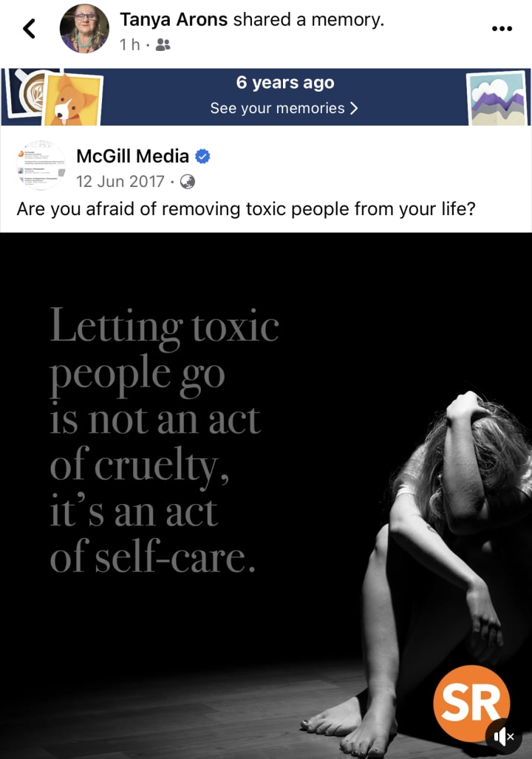Tap the friends audience icon
Image resolution: width=532 pixels, height=759 pixels.
click(x=163, y=45)
